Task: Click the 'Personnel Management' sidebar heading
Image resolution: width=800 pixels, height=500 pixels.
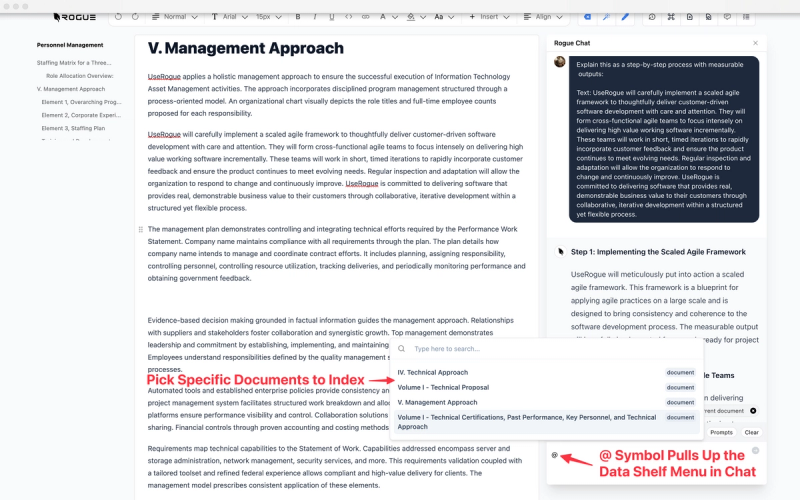Action: 70,45
